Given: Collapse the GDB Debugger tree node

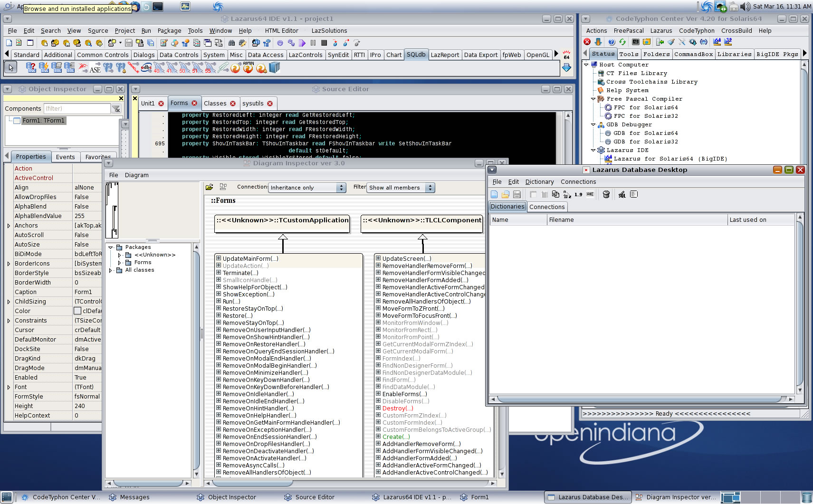Looking at the screenshot, I should click(x=593, y=124).
